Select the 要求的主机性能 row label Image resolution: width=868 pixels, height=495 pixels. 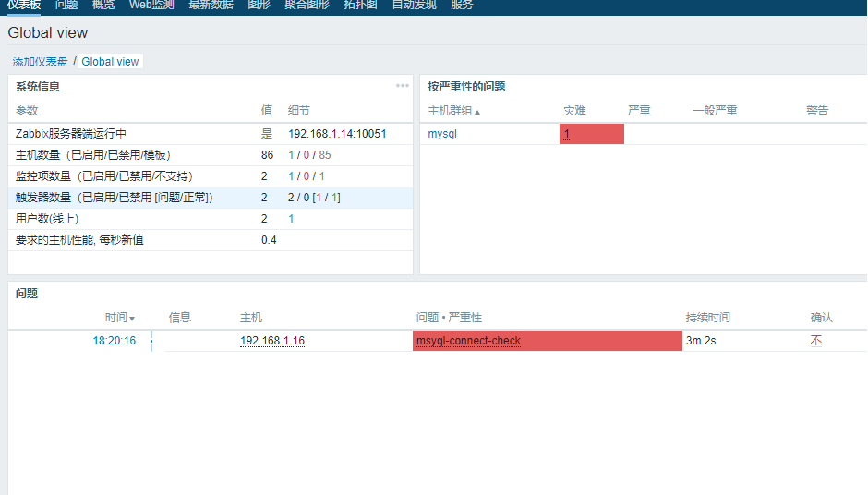(x=79, y=240)
